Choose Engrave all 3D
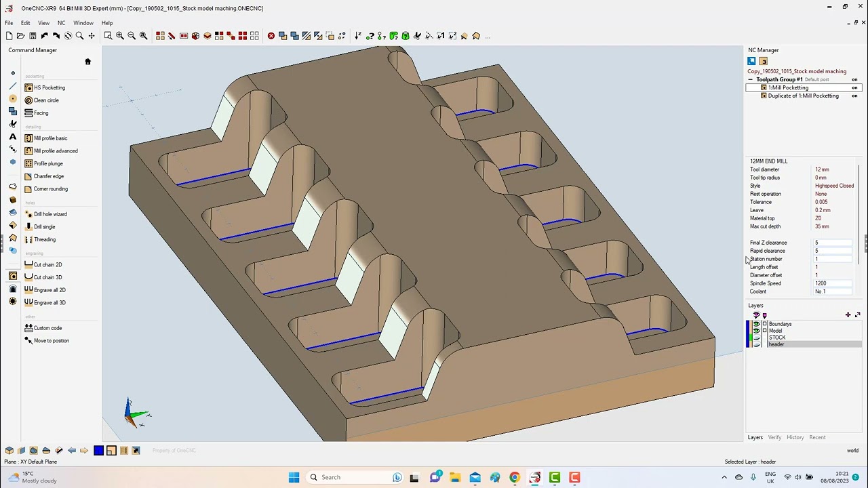Screen dimensions: 868x488 pos(45,303)
